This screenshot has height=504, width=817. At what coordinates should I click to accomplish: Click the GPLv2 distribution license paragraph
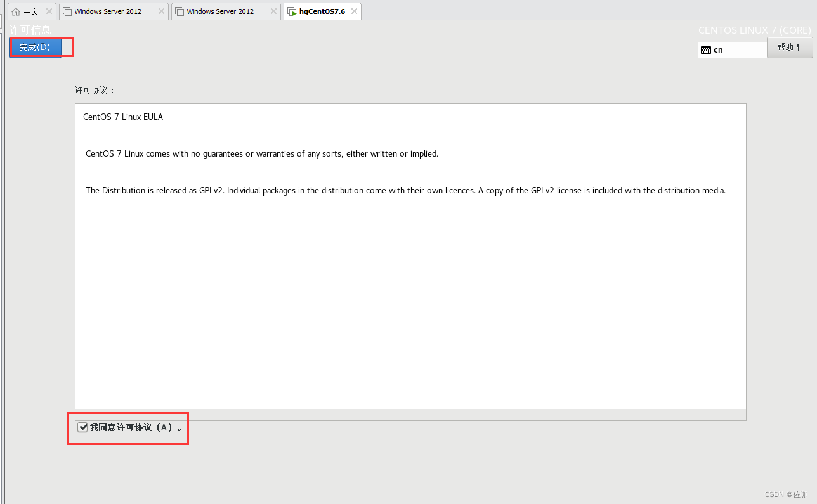coord(405,191)
